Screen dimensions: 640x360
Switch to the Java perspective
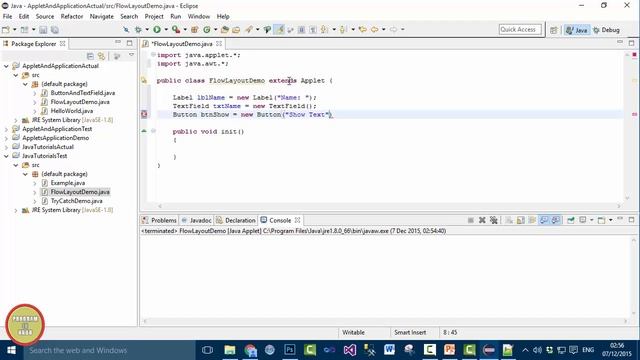click(x=577, y=30)
